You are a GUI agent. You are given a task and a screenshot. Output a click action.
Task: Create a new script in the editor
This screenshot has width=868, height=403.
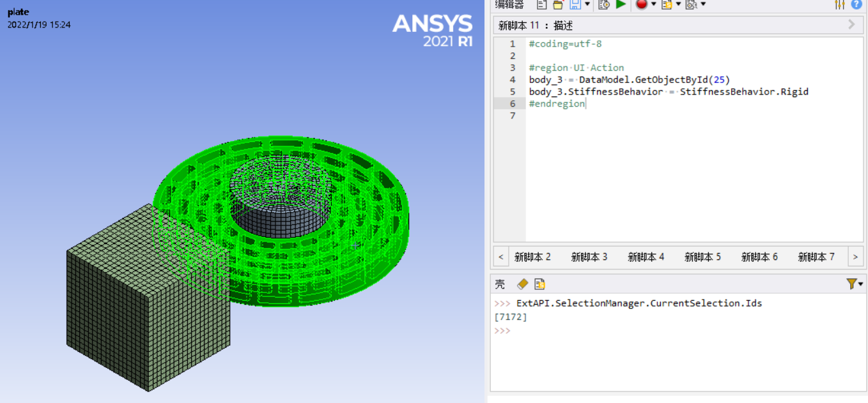[541, 4]
